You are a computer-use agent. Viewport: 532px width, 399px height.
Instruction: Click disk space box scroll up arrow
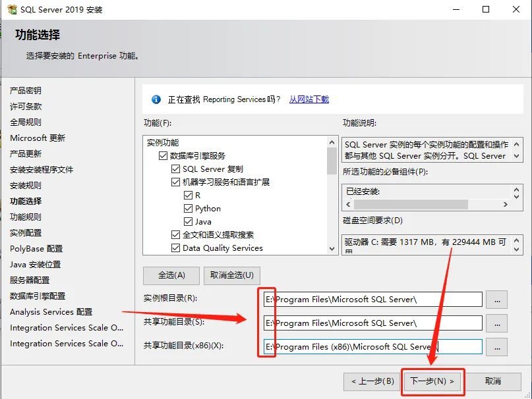[x=516, y=240]
